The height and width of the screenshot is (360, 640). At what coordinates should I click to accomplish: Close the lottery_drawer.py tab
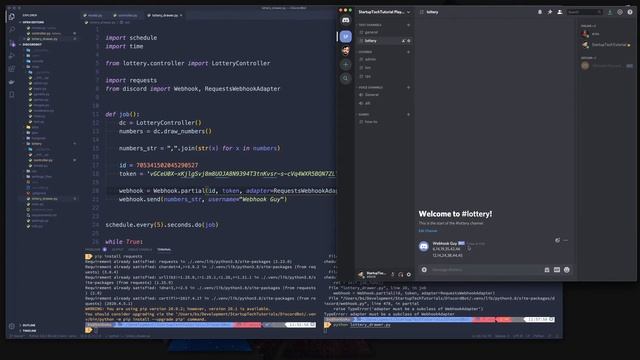(181, 15)
